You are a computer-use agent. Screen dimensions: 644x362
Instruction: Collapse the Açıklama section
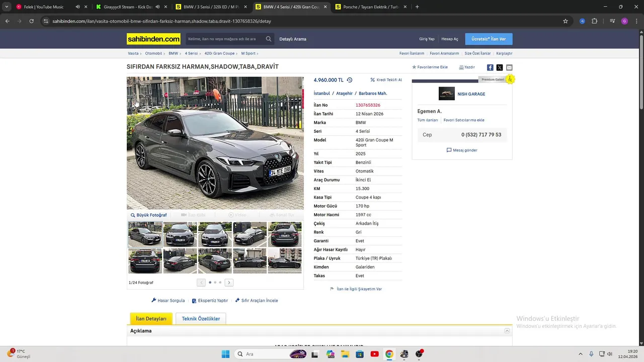507,331
